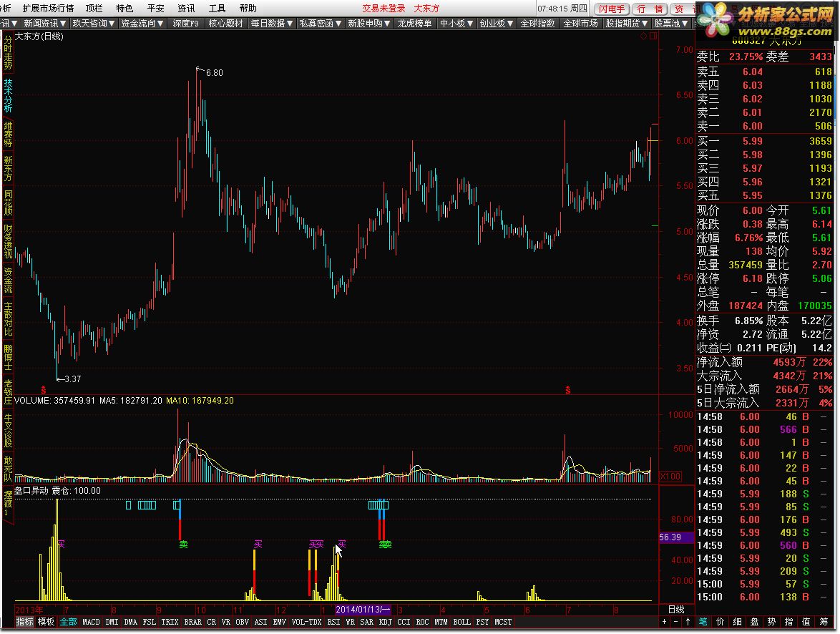Open the 主散对比 sidebar tab

click(x=8, y=318)
